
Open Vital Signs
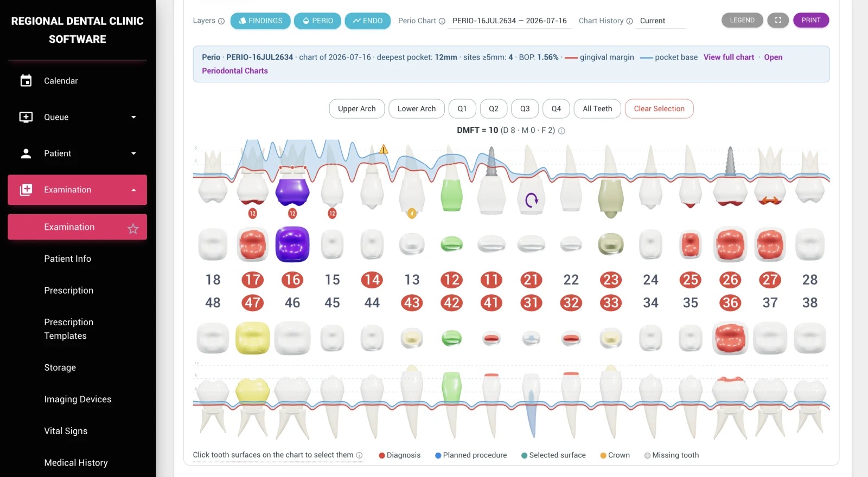(66, 431)
